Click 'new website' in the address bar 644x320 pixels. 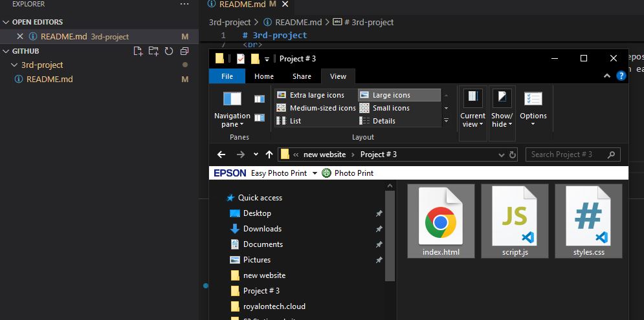(x=324, y=155)
